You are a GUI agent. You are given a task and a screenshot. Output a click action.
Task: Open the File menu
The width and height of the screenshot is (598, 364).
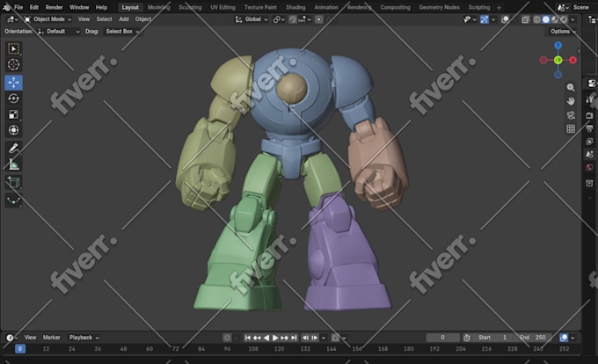pos(18,7)
